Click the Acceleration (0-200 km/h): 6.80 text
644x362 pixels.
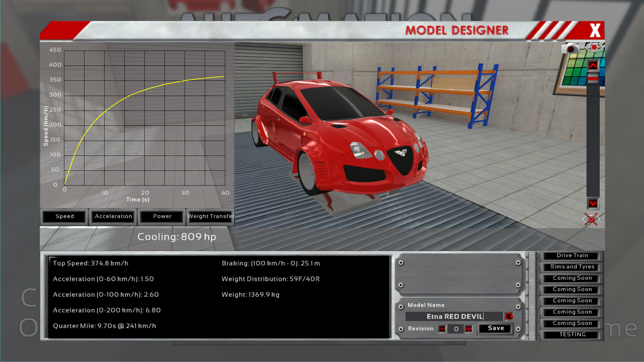tap(107, 311)
